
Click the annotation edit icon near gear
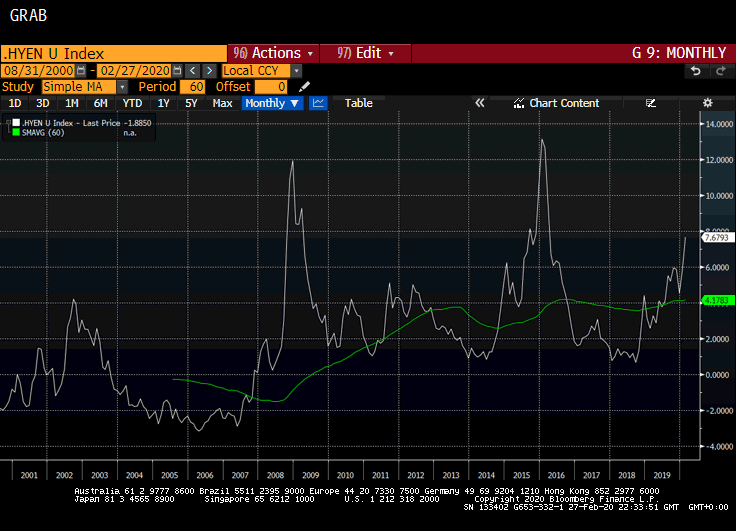[651, 103]
